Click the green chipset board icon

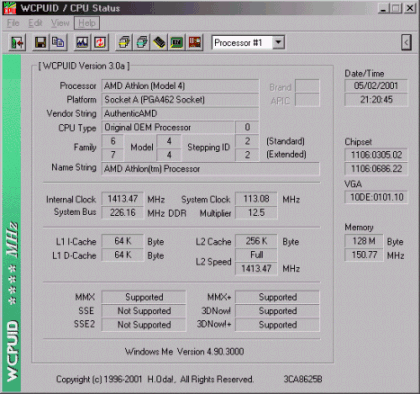coord(177,42)
